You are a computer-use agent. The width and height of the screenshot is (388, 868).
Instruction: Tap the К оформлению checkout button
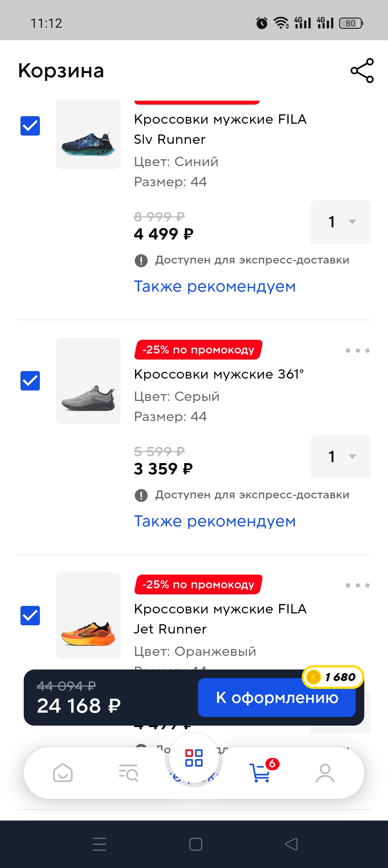277,698
